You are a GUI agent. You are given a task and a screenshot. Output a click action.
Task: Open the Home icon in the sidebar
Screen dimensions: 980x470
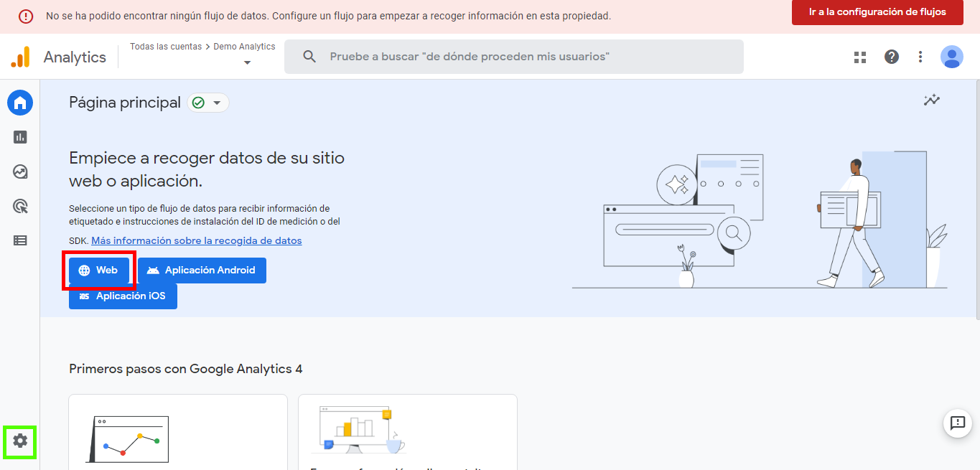tap(20, 103)
